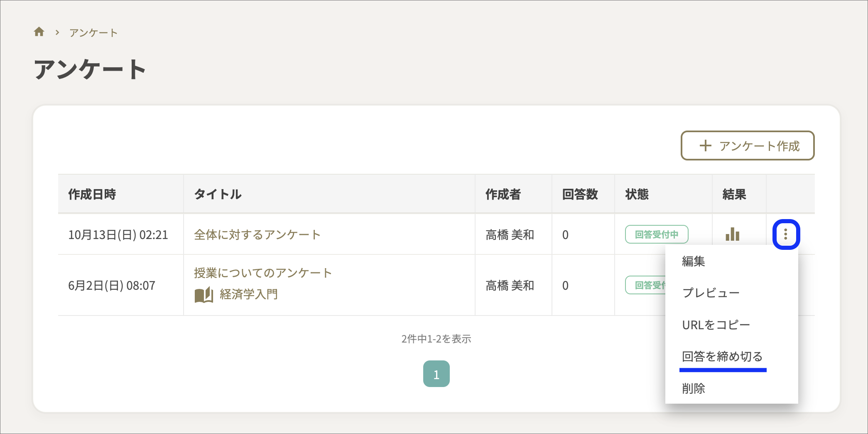This screenshot has height=434, width=868.
Task: Select 削除 from the open menu
Action: [x=693, y=388]
